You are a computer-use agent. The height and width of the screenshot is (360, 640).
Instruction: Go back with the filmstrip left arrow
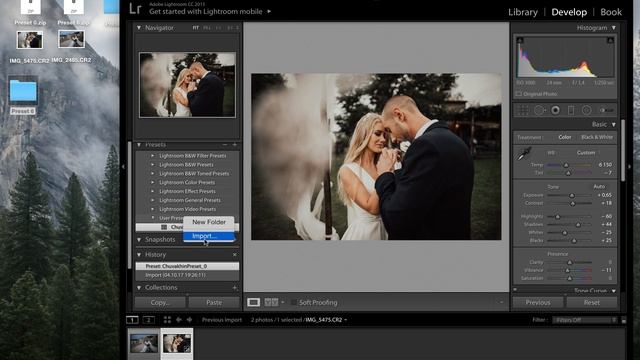coord(179,320)
